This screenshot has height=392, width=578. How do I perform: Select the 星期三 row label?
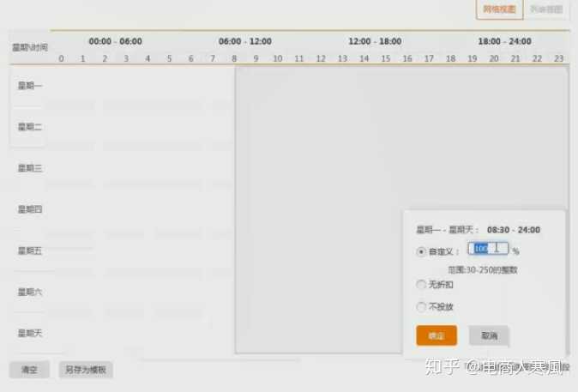point(30,168)
